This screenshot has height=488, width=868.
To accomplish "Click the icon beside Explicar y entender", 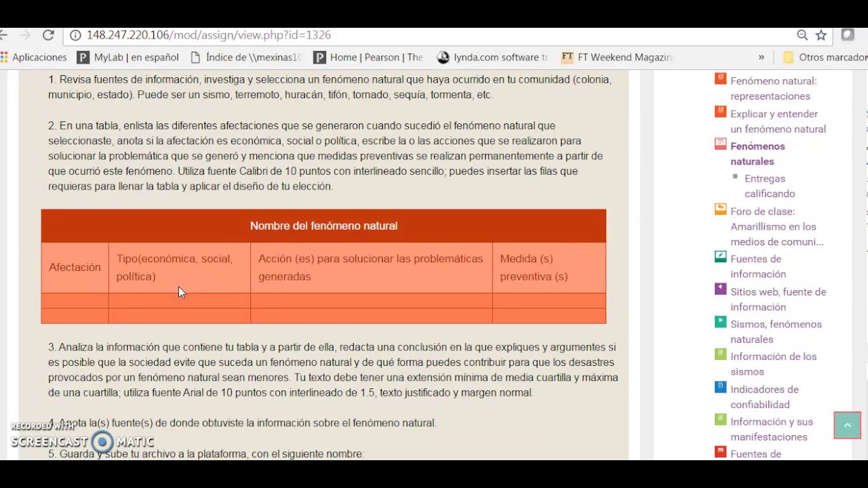I will [720, 111].
